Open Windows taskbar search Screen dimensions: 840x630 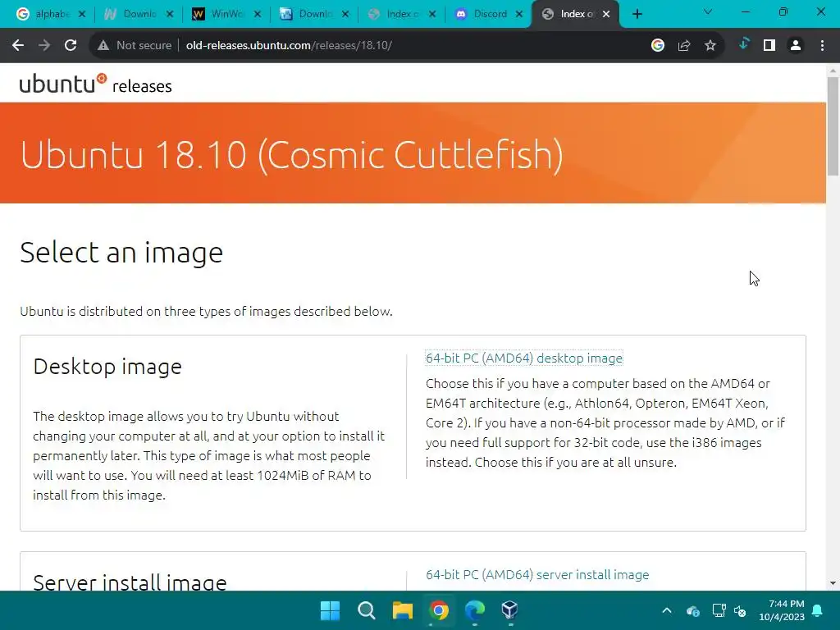tap(367, 610)
